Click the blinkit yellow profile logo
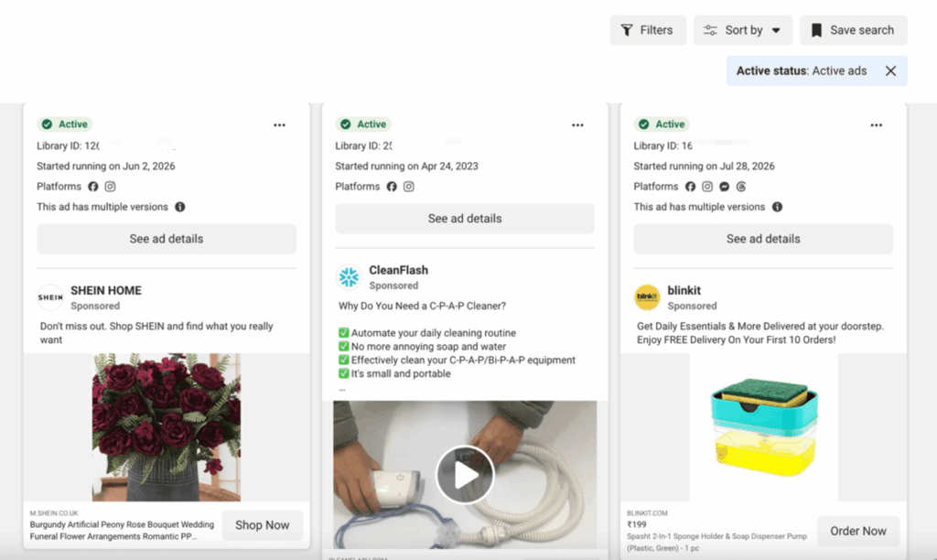The image size is (937, 560). (x=647, y=297)
